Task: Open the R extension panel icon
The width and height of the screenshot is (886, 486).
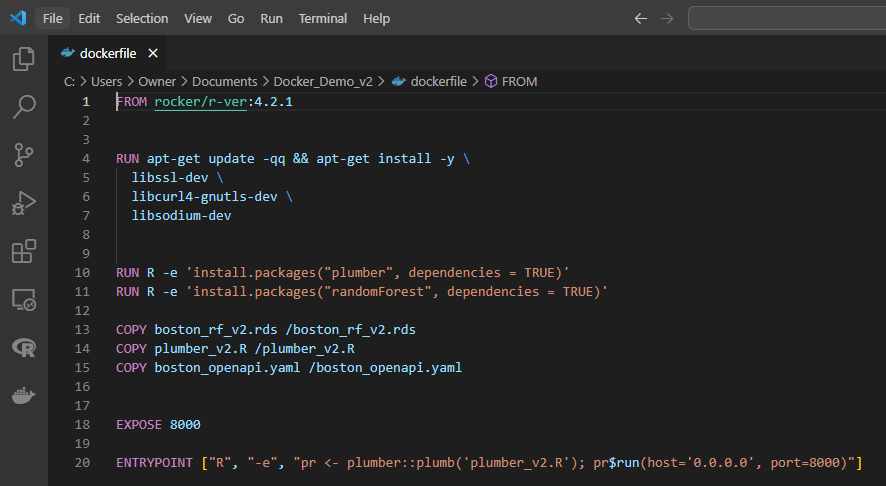Action: coord(23,347)
